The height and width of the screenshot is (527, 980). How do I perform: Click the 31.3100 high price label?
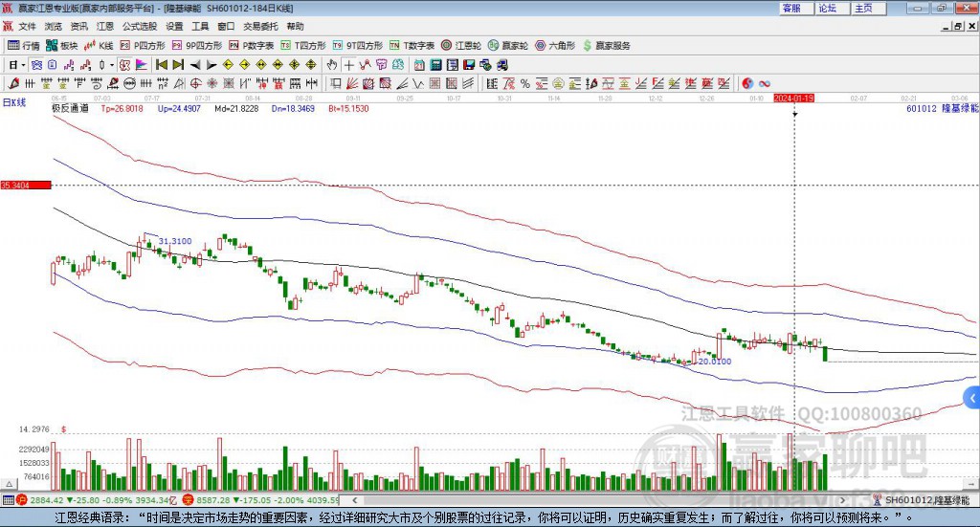pyautogui.click(x=175, y=241)
